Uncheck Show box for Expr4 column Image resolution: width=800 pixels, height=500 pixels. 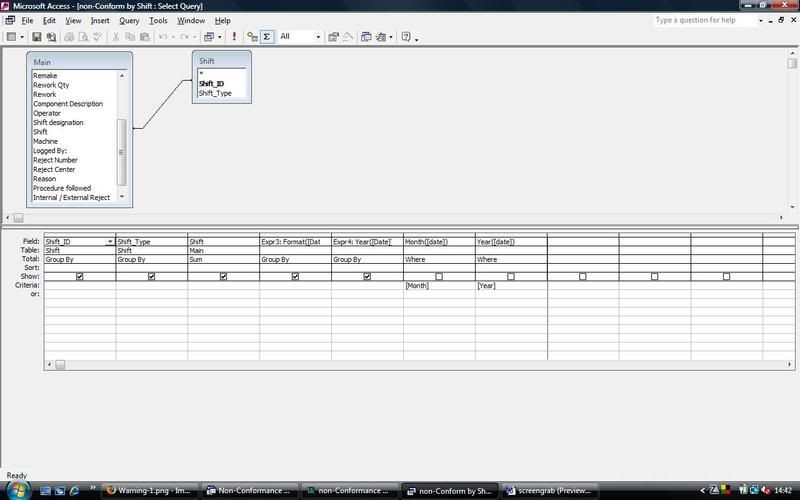(x=367, y=277)
